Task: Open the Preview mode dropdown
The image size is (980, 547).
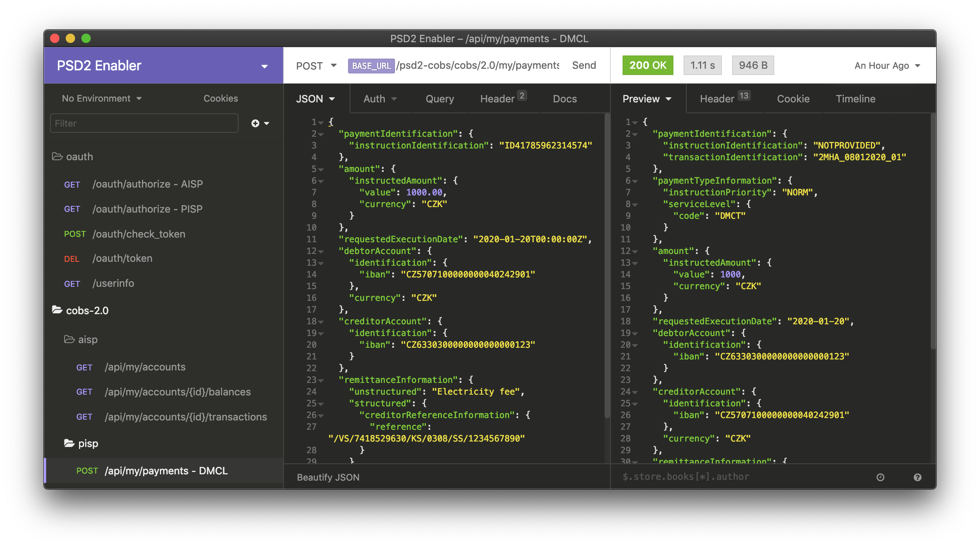Action: (x=647, y=99)
